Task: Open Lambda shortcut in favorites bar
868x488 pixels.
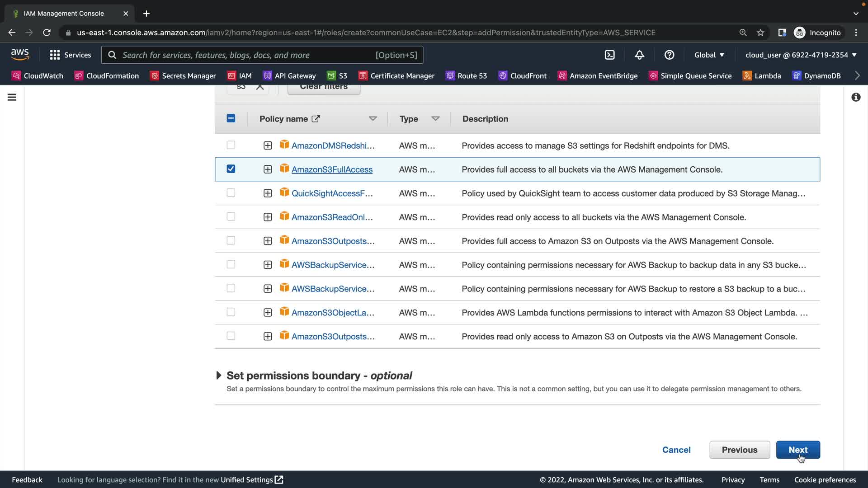Action: (762, 75)
